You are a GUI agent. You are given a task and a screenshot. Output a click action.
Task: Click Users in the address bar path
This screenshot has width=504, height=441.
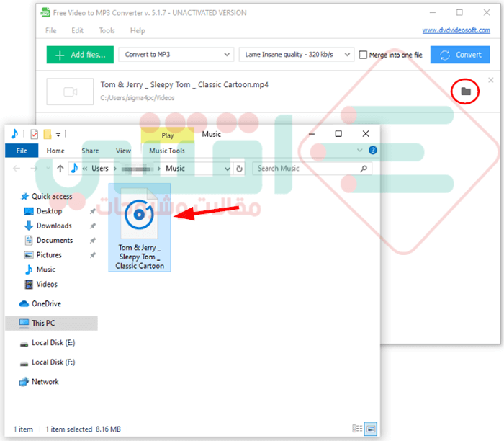coord(100,168)
